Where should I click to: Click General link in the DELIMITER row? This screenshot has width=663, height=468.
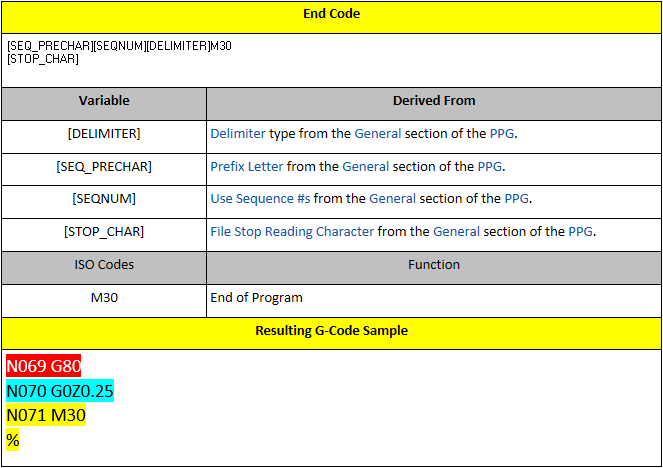(x=377, y=133)
